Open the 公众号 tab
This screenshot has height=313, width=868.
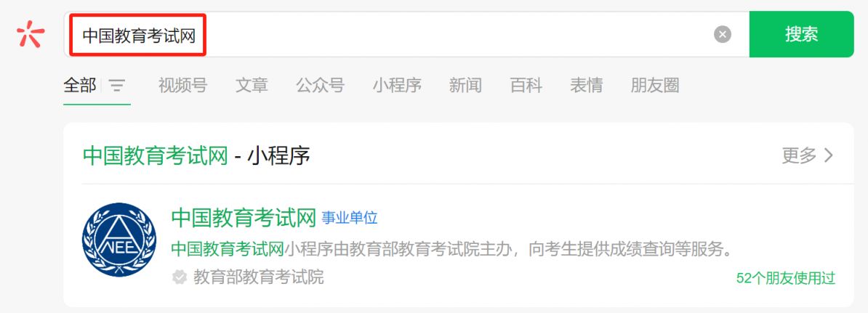(320, 85)
